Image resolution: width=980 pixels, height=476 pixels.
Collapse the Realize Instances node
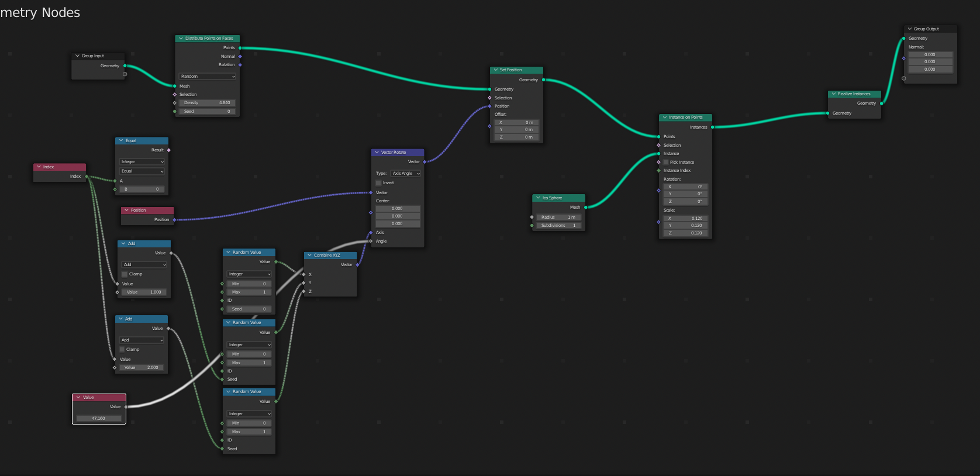click(833, 94)
